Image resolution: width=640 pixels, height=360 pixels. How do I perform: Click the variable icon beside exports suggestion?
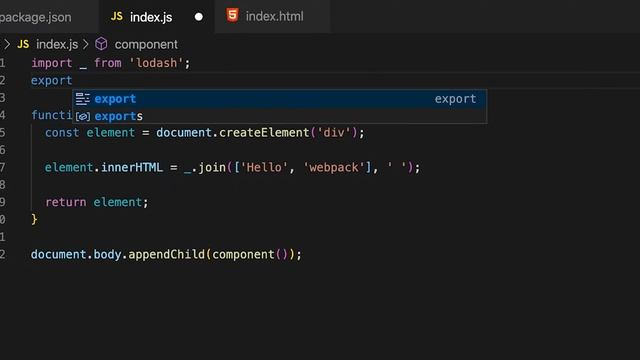[x=83, y=117]
